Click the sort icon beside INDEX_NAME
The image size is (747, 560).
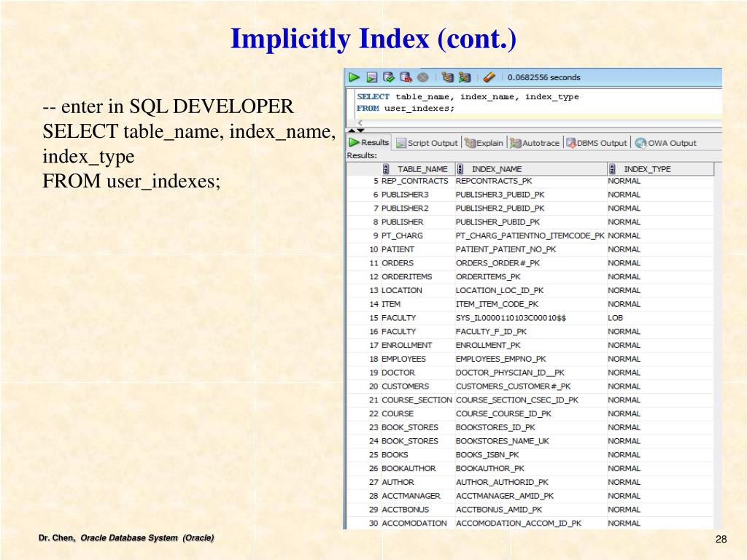(x=460, y=169)
